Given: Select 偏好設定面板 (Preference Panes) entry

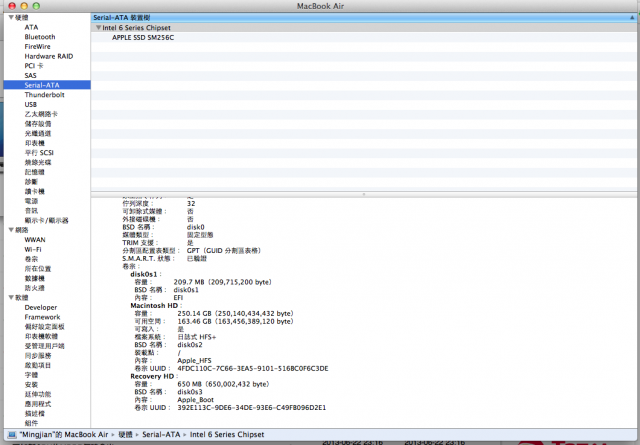Looking at the screenshot, I should tap(44, 327).
